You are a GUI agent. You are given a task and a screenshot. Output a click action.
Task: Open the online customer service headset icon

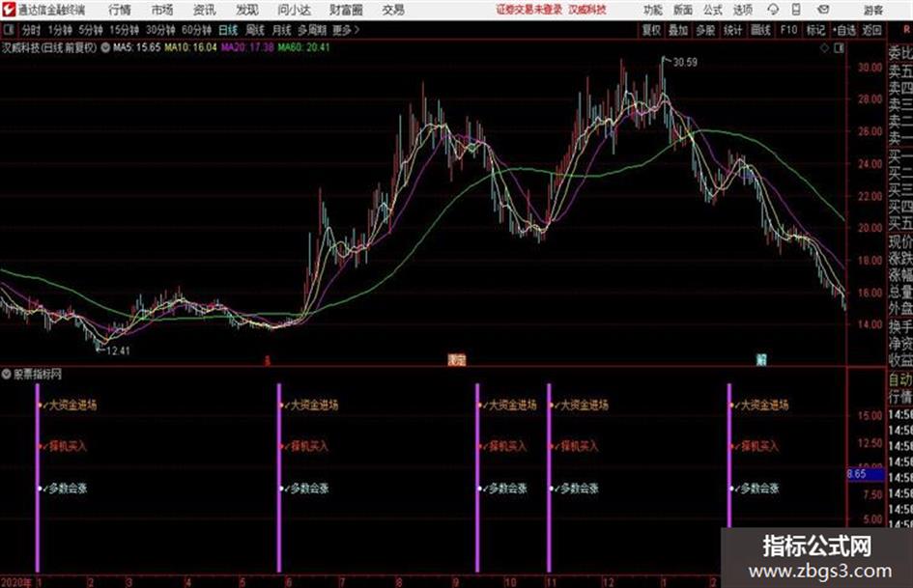(773, 10)
